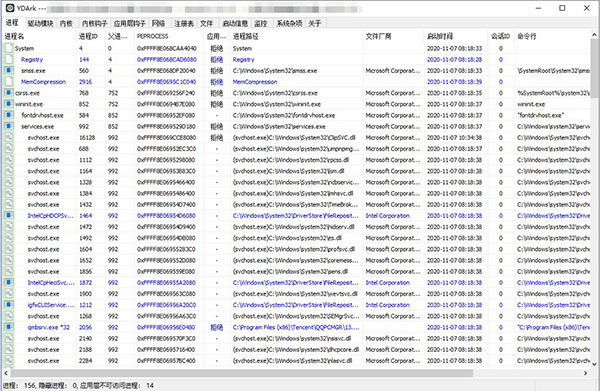The image size is (600, 391).
Task: Sort by the 进程ID column header
Action: [x=88, y=36]
